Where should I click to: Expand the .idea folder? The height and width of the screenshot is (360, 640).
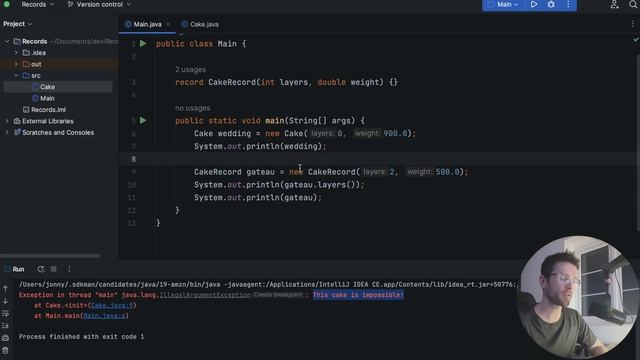pyautogui.click(x=16, y=53)
